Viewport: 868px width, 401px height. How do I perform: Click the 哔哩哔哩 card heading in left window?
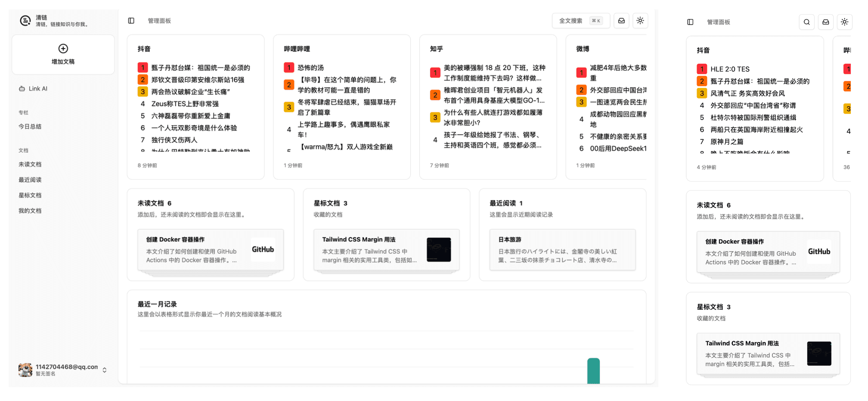[297, 49]
